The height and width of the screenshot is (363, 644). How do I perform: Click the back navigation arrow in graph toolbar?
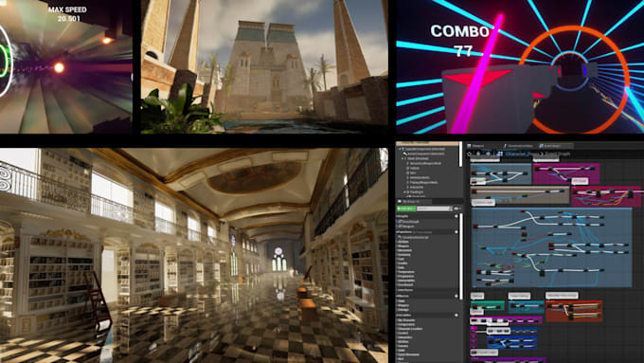click(479, 154)
